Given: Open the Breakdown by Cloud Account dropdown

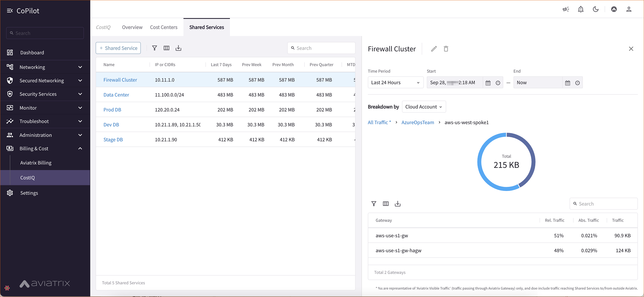Looking at the screenshot, I should coord(423,107).
